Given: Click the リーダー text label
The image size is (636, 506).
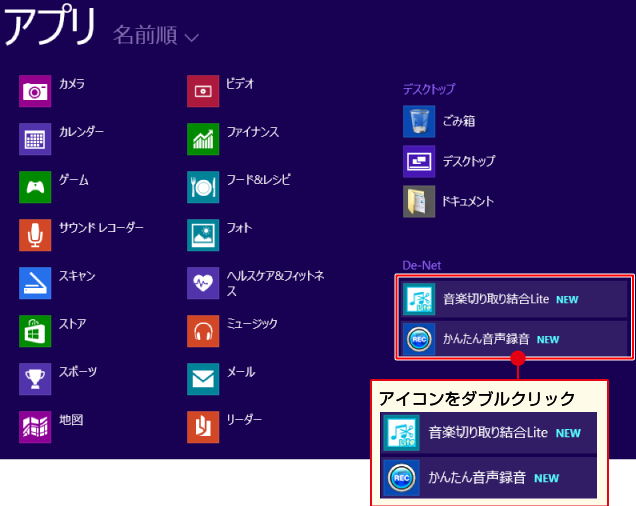Looking at the screenshot, I should click(x=244, y=420).
